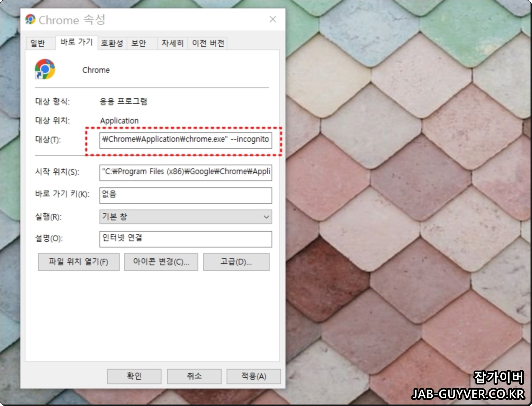Click the 시작 위치(S): label
The width and height of the screenshot is (532, 406).
coord(57,172)
